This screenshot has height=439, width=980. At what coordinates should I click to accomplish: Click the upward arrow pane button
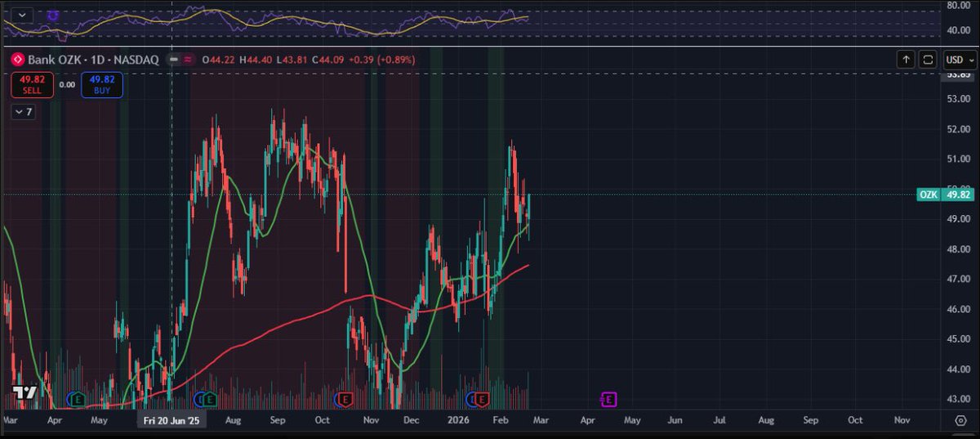(906, 60)
